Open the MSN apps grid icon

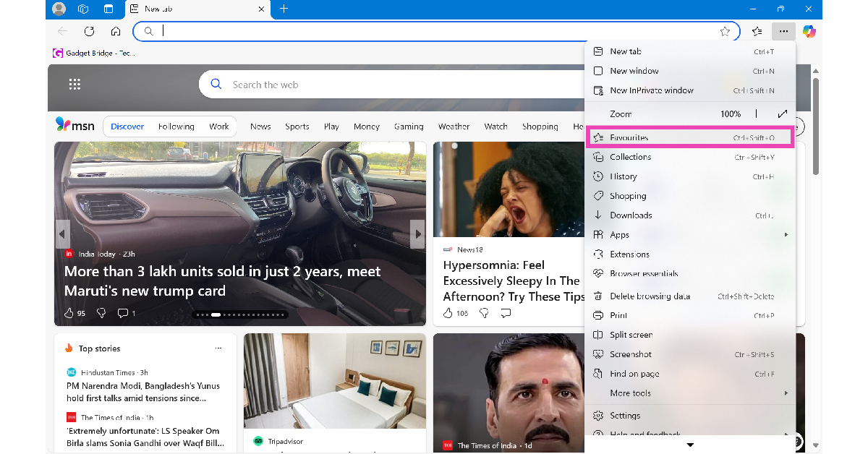point(75,85)
